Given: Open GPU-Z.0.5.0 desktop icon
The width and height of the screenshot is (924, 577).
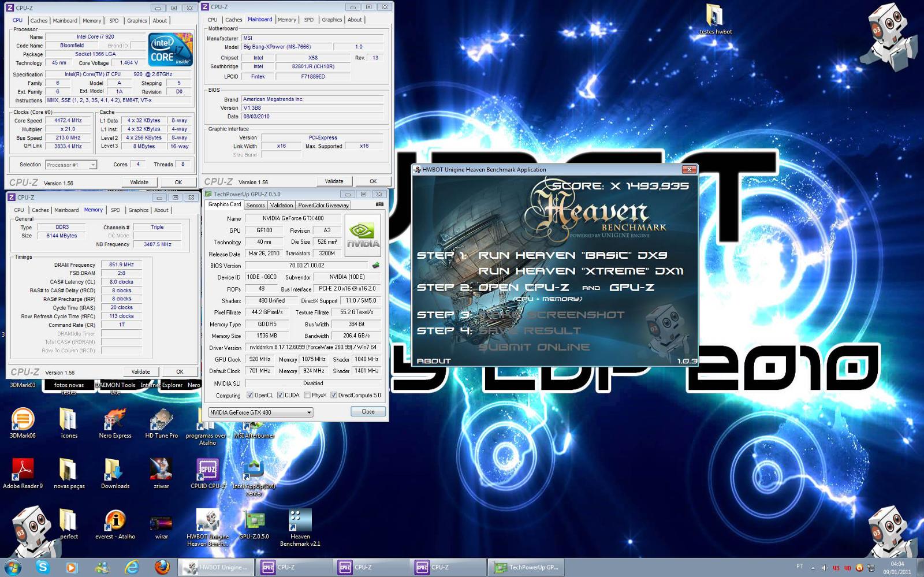Looking at the screenshot, I should [x=254, y=524].
